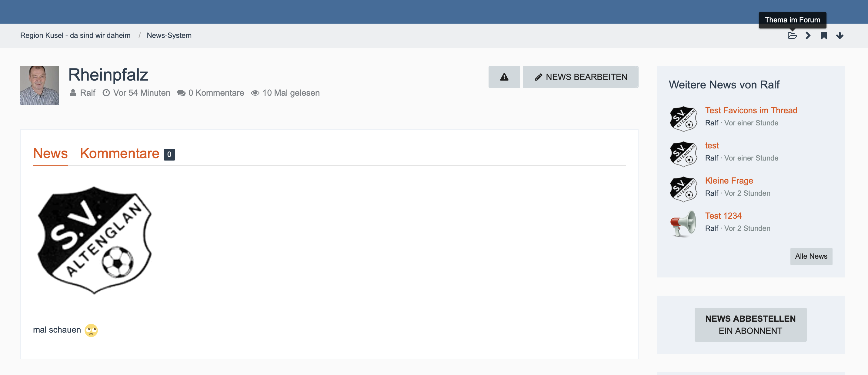Open the Kleine Frage news link
Image resolution: width=868 pixels, height=375 pixels.
[729, 181]
